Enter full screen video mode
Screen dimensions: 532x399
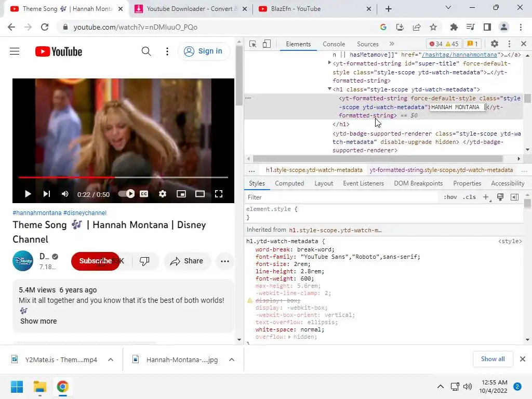(x=219, y=194)
